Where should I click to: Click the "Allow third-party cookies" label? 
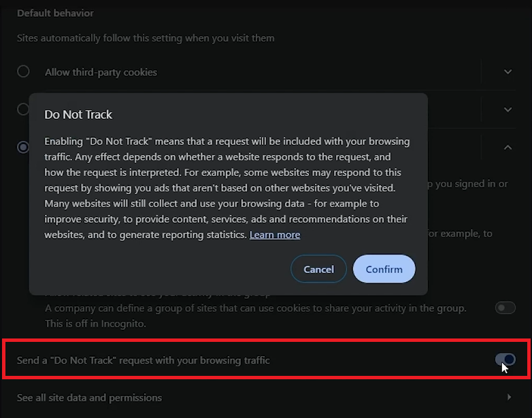(x=101, y=72)
